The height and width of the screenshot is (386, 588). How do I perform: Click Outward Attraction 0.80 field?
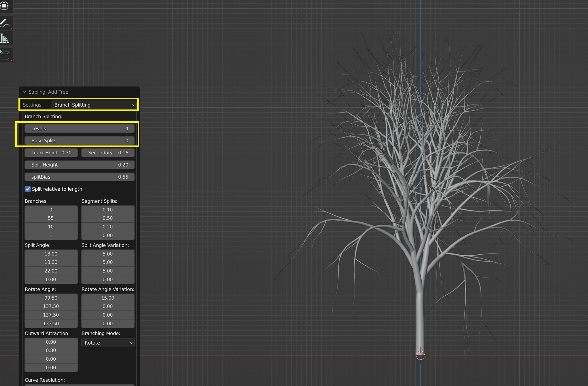click(51, 350)
